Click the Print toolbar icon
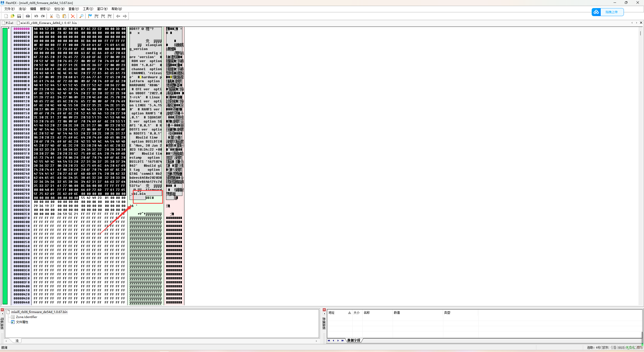The image size is (644, 352). tap(28, 16)
